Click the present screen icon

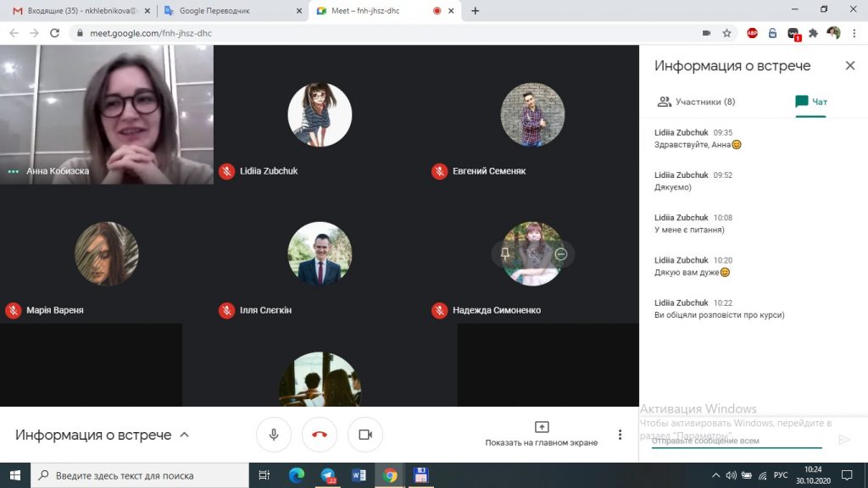click(x=542, y=427)
